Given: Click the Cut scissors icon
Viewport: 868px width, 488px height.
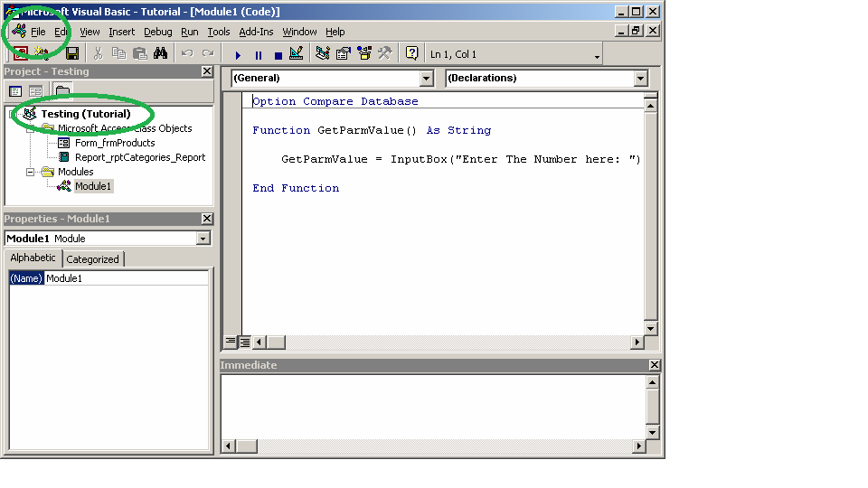Looking at the screenshot, I should click(x=98, y=53).
